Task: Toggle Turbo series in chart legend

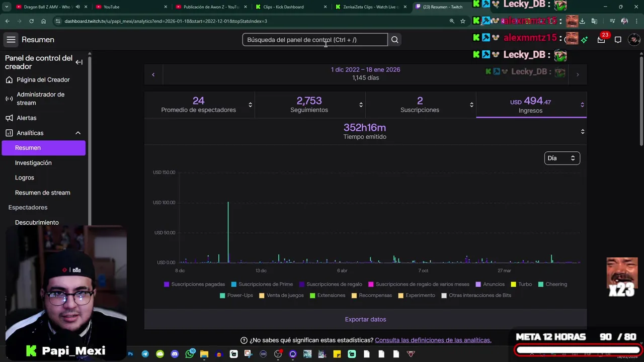Action: (521, 284)
